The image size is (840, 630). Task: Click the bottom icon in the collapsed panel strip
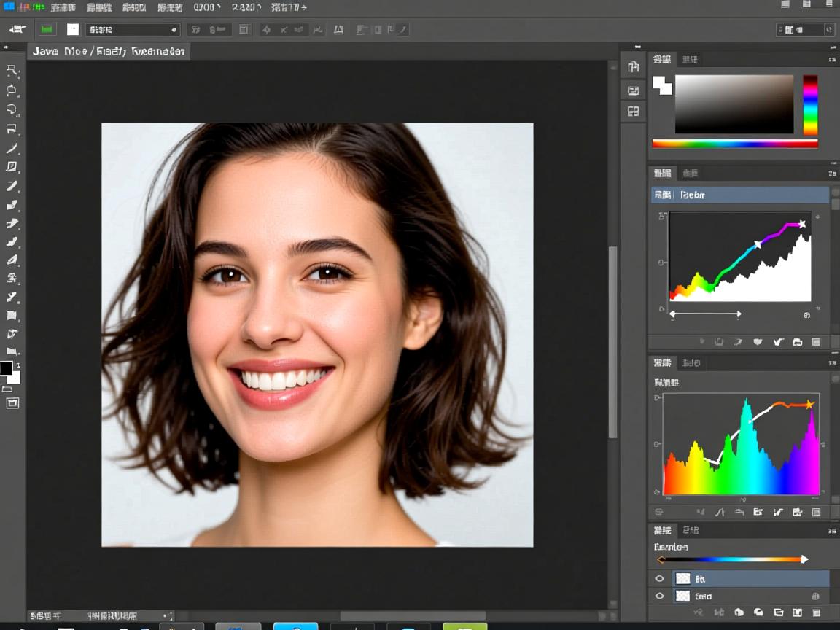click(x=633, y=112)
